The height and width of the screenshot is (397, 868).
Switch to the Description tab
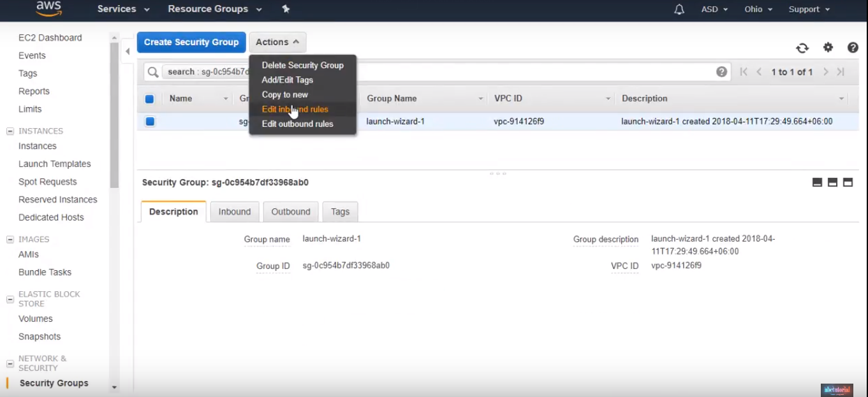point(173,212)
